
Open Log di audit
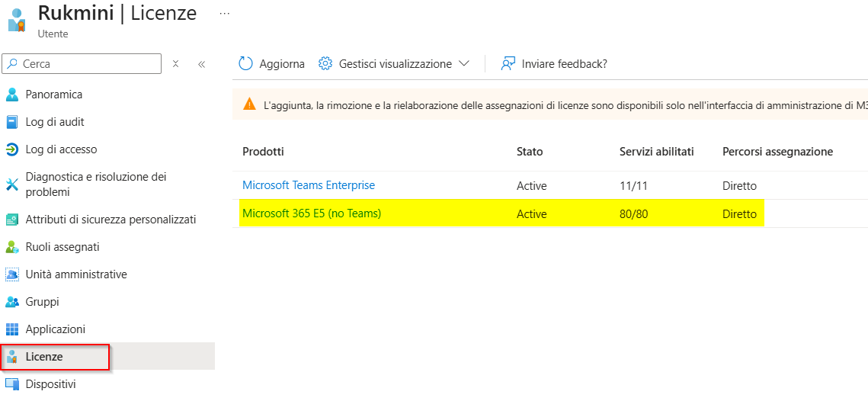[55, 122]
